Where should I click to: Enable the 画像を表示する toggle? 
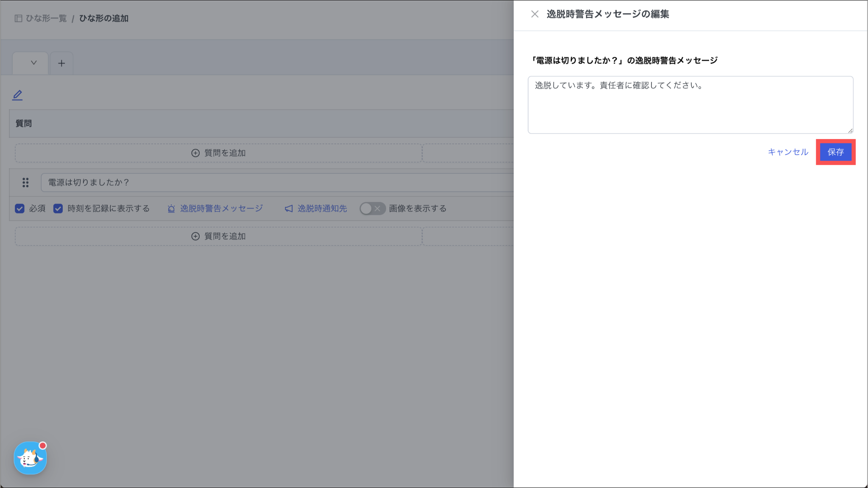click(x=372, y=209)
